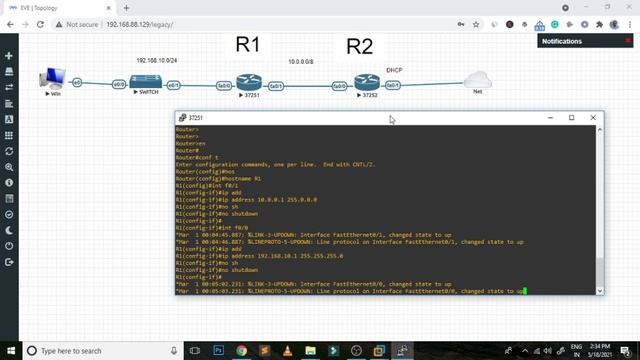Click the terminal scrollbar down arrow

[600, 291]
